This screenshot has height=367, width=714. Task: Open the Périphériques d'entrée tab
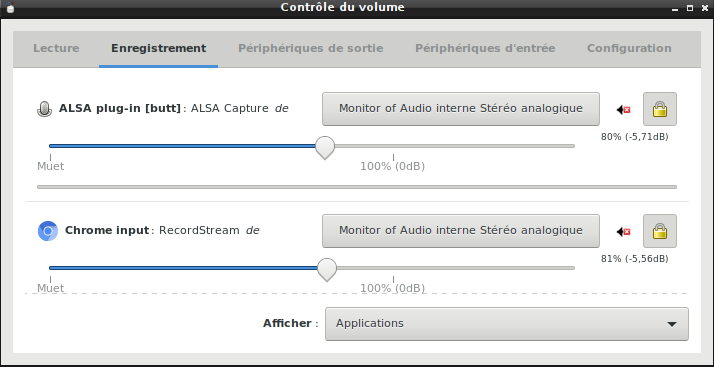485,48
